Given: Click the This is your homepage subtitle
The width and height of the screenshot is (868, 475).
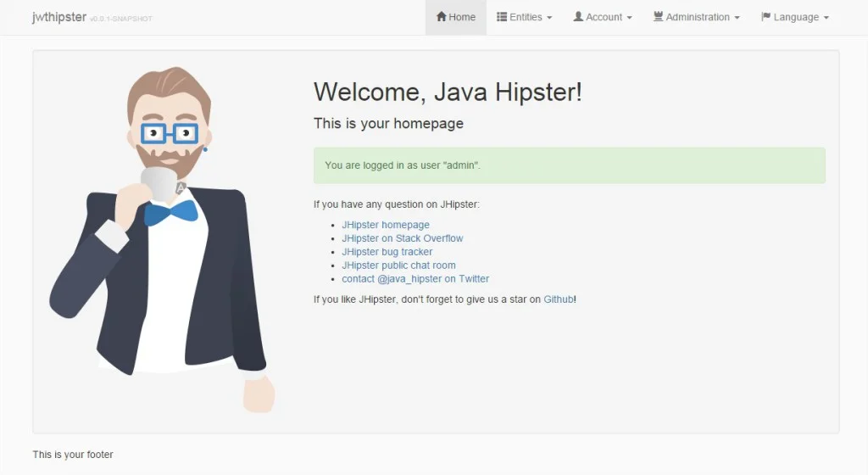Looking at the screenshot, I should point(388,124).
